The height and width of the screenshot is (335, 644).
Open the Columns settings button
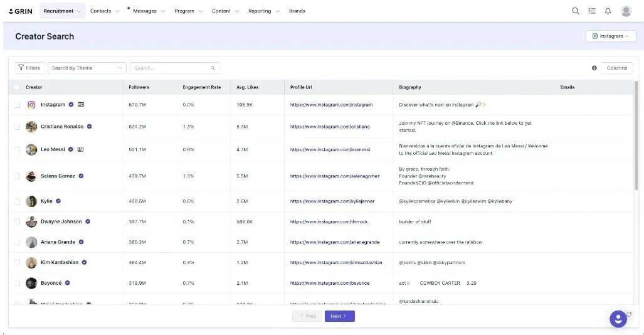click(x=617, y=68)
